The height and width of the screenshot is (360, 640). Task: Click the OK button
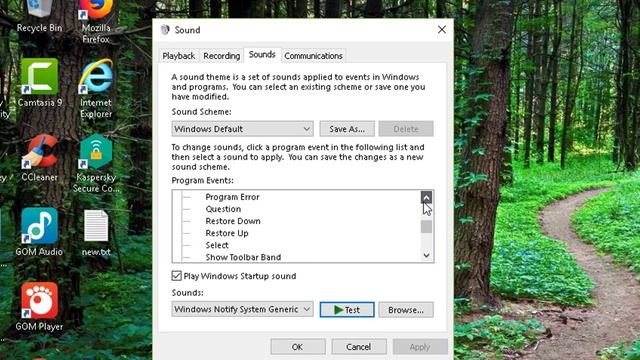[298, 347]
